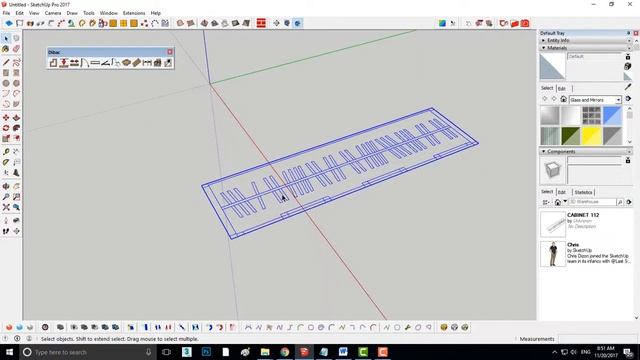Close the Dibac floating toolbar

coord(170,52)
